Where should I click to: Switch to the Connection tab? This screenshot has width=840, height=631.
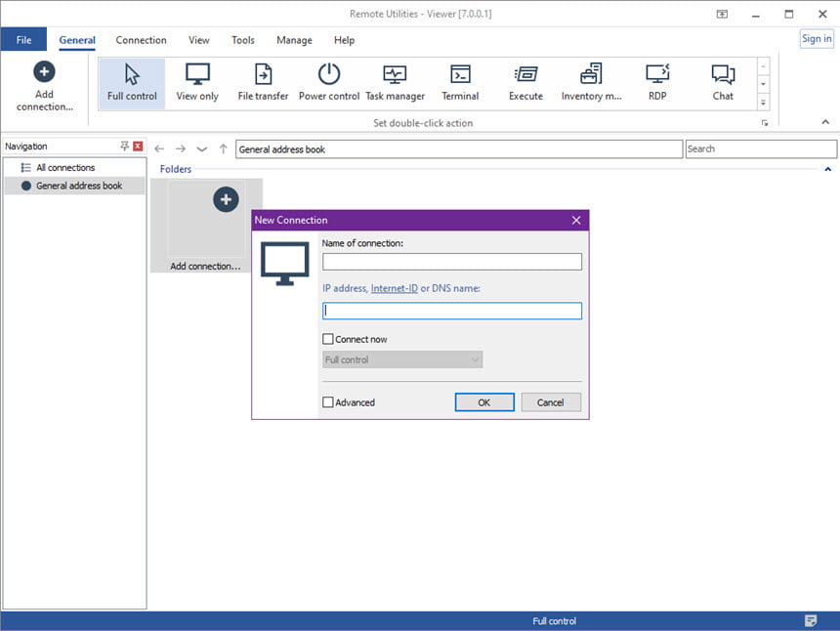[x=141, y=40]
